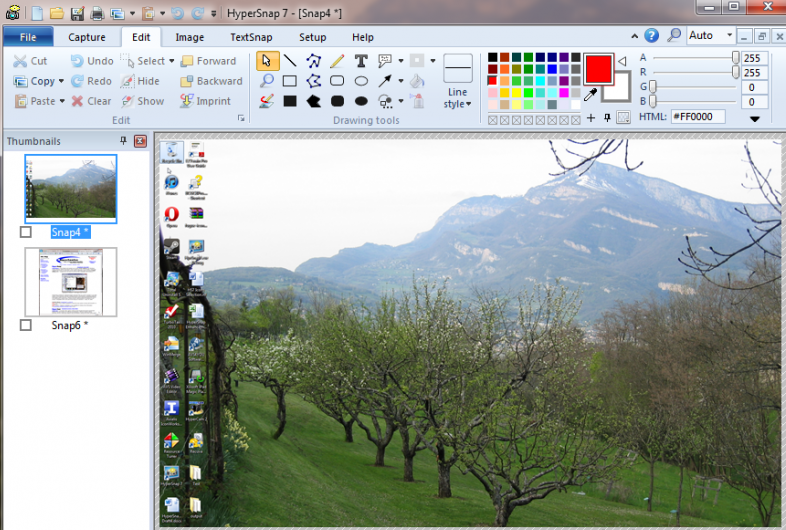Check the Snap4 thumbnail checkbox
The height and width of the screenshot is (530, 786).
tap(25, 232)
